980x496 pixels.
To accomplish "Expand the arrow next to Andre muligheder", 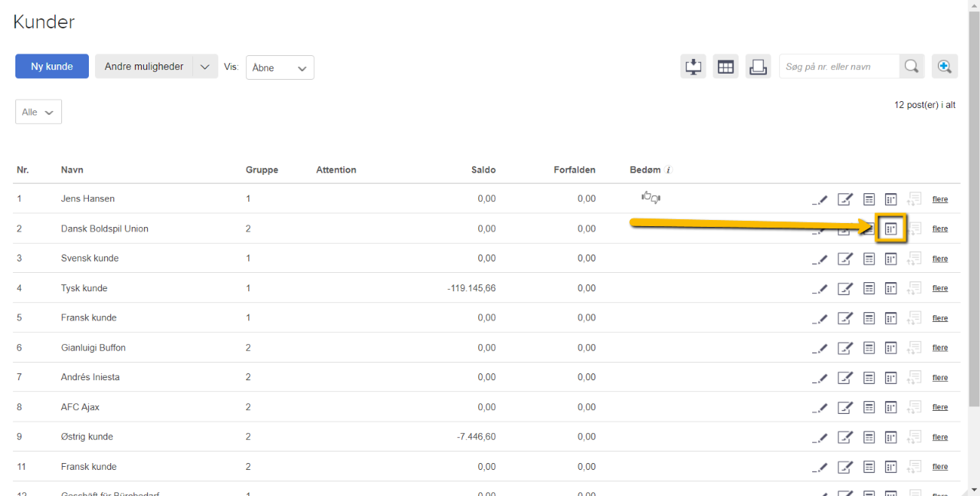I will [205, 67].
